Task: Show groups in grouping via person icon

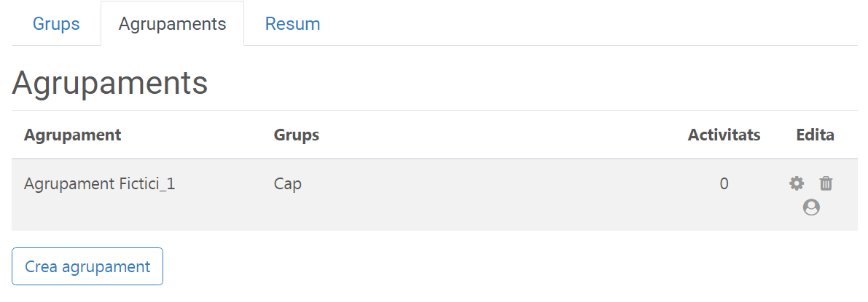Action: coord(811,207)
